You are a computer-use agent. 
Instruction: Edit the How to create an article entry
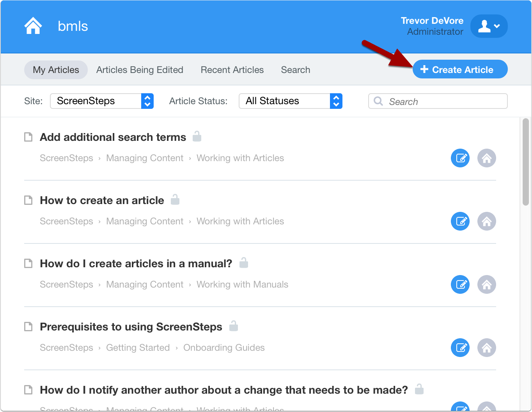coord(460,221)
